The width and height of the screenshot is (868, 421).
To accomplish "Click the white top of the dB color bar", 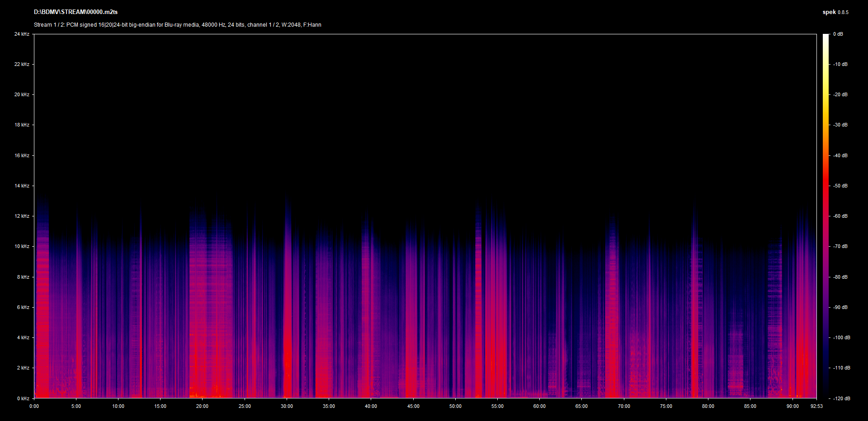I will 826,36.
